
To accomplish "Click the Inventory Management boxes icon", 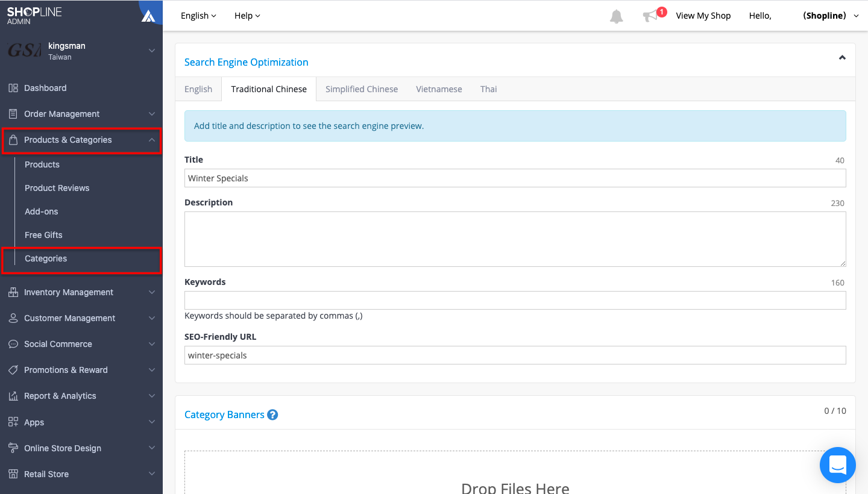I will click(x=13, y=292).
